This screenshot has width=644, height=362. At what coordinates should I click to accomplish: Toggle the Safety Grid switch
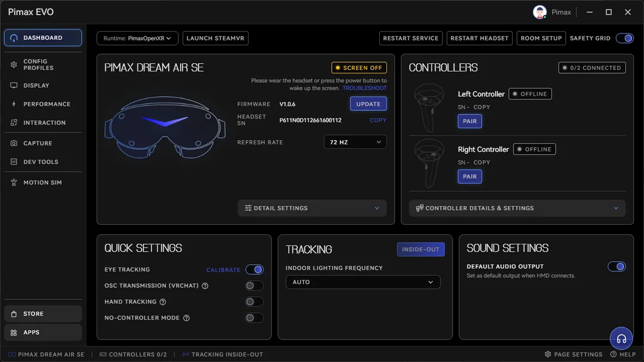624,38
